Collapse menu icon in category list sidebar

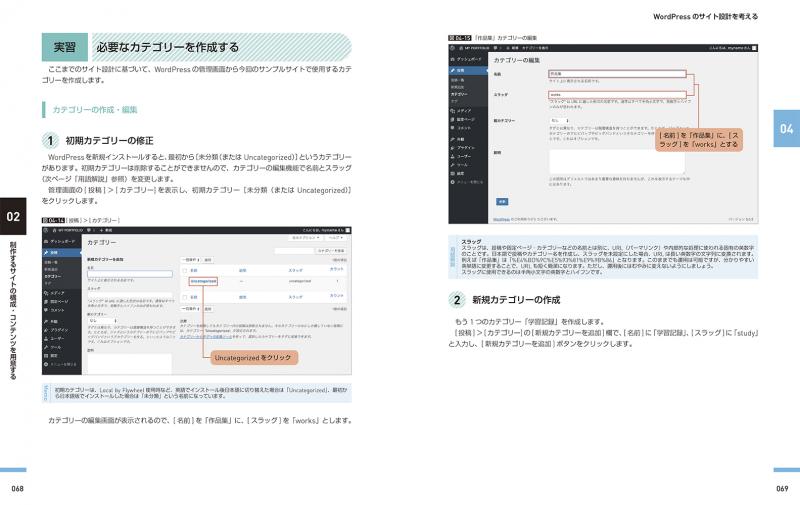point(46,364)
